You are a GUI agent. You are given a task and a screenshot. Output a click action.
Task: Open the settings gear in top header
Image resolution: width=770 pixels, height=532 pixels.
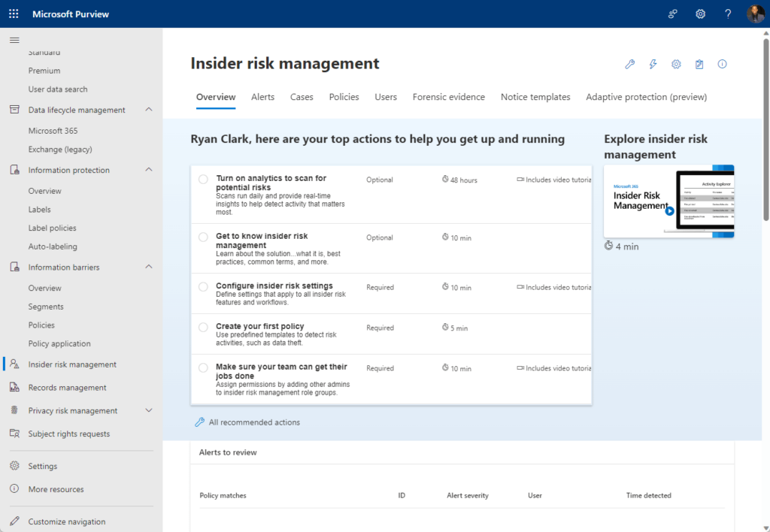(700, 14)
